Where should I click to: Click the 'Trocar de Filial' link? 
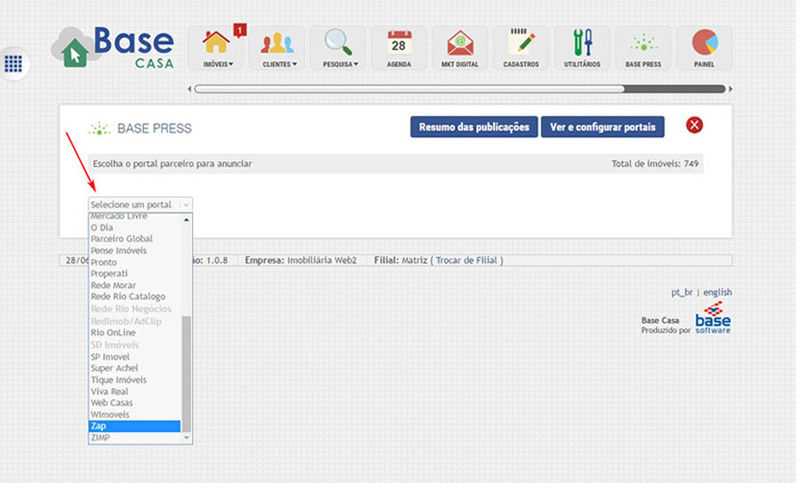coord(468,260)
